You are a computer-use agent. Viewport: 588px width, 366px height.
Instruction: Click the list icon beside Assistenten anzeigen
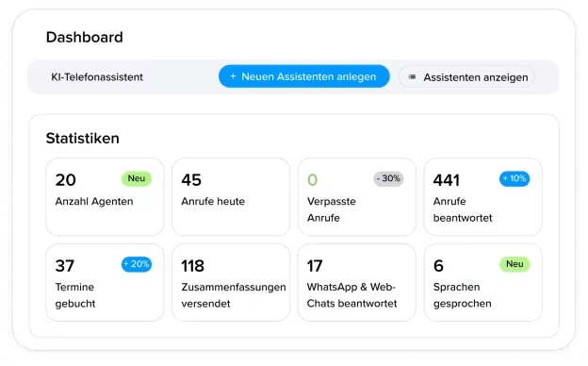click(x=412, y=77)
